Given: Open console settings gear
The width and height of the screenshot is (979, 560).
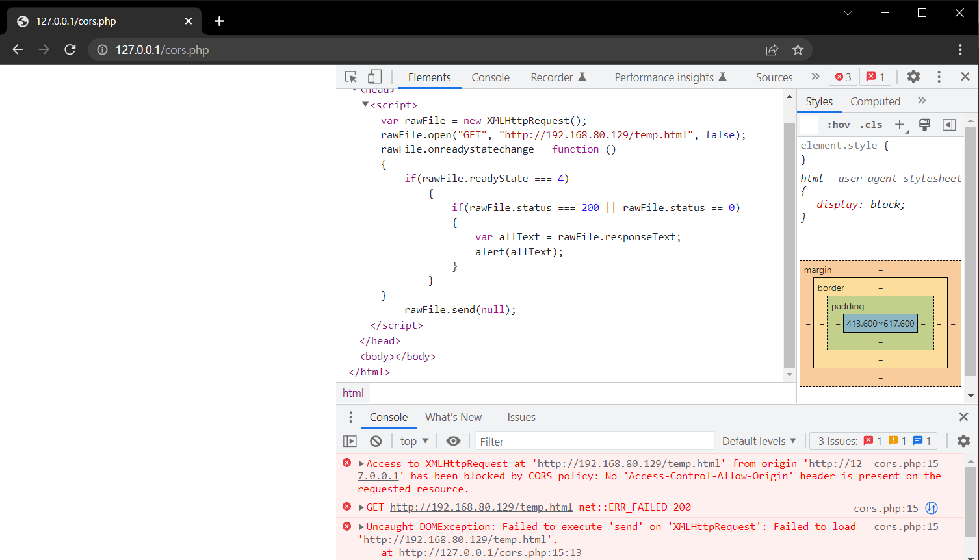Looking at the screenshot, I should pos(963,441).
